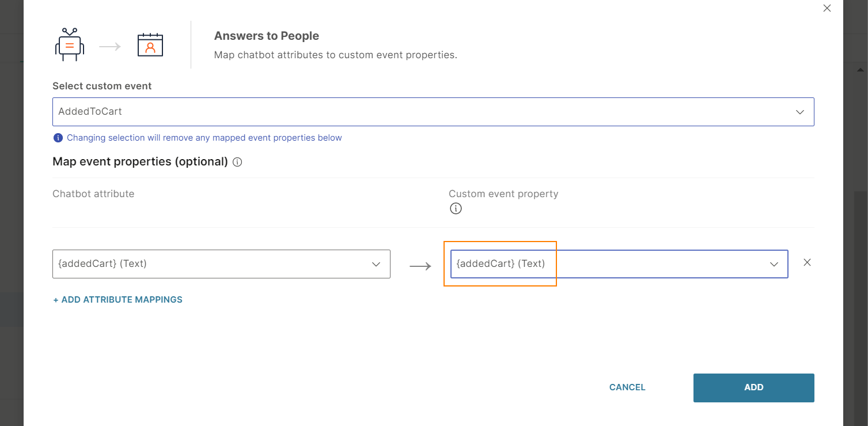Click the ADD button
Image resolution: width=868 pixels, height=426 pixels.
(x=754, y=388)
